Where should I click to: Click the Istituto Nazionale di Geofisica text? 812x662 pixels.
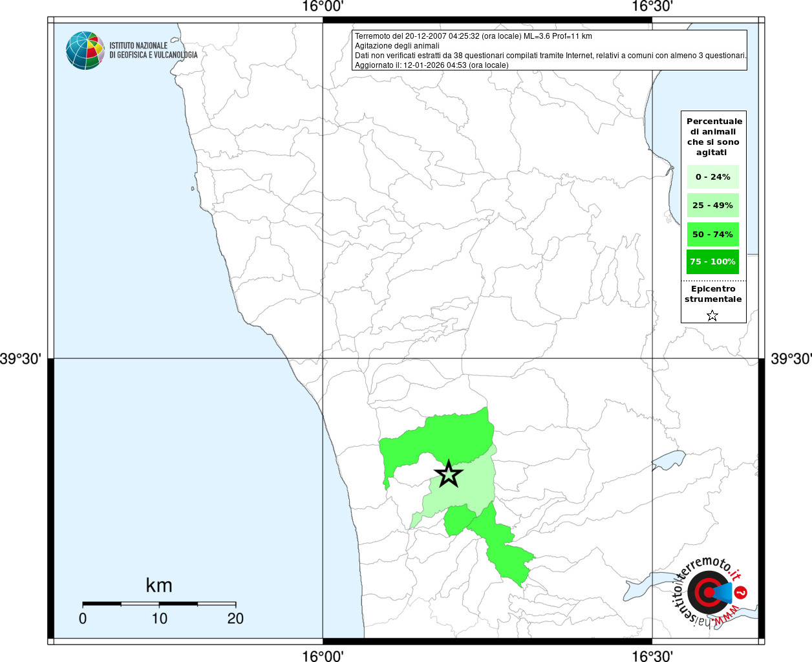tap(153, 50)
